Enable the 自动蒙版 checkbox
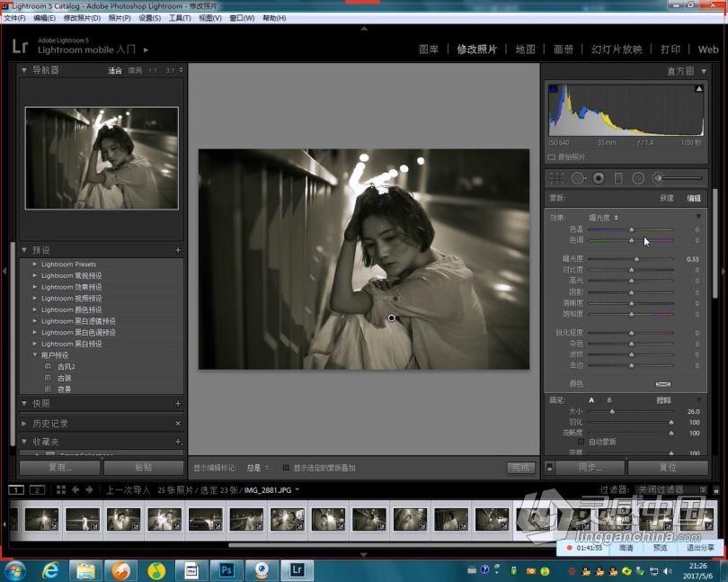The image size is (728, 582). click(x=581, y=442)
